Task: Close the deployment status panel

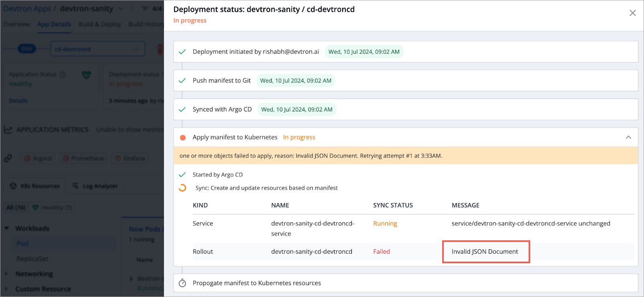Action: tap(632, 13)
